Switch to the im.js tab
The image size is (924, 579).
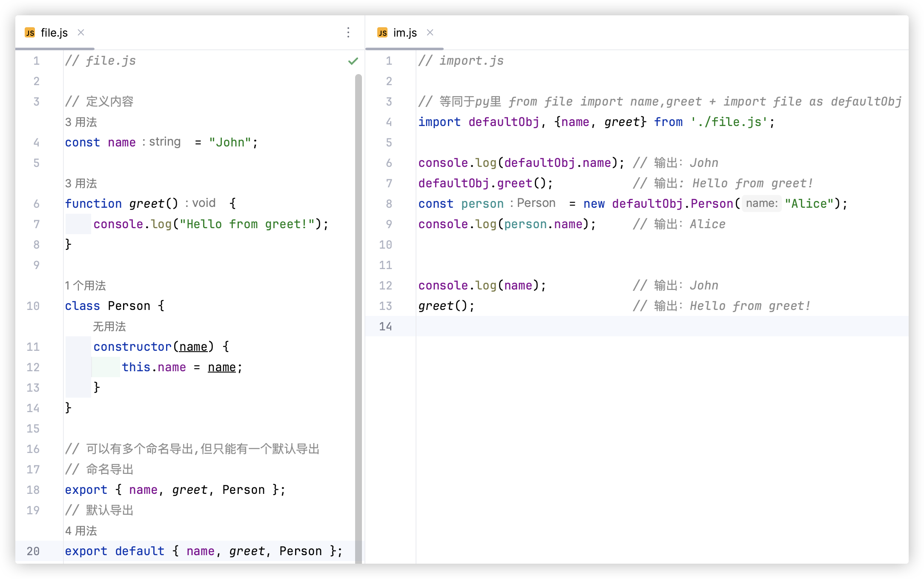405,33
